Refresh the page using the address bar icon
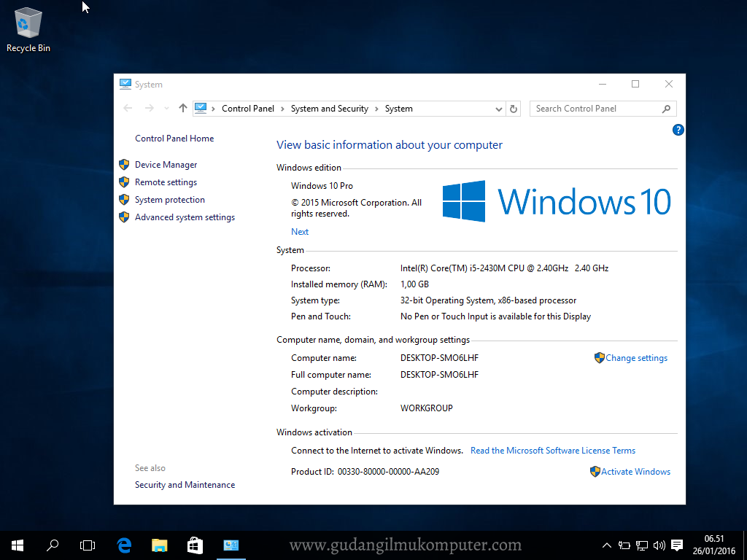 [x=513, y=108]
